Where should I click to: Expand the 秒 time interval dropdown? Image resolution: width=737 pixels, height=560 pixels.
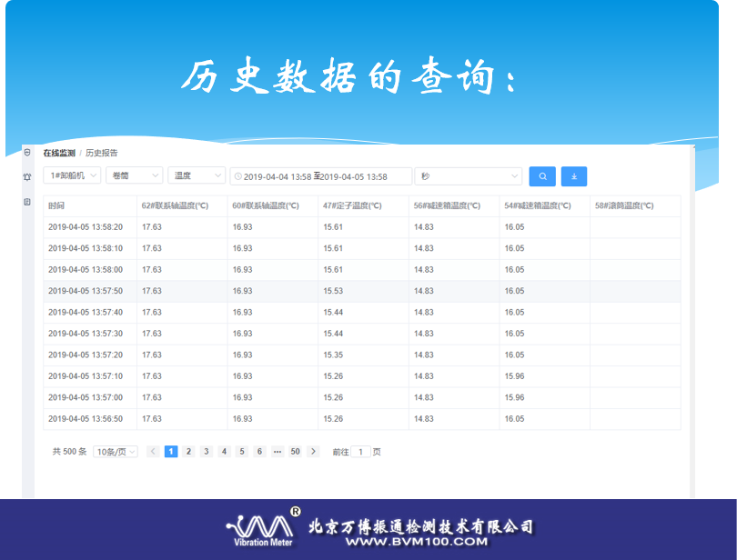(469, 176)
